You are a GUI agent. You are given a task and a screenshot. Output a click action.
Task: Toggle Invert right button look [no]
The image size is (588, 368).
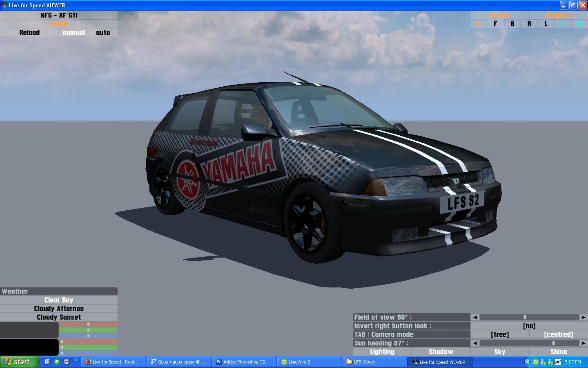pos(529,326)
